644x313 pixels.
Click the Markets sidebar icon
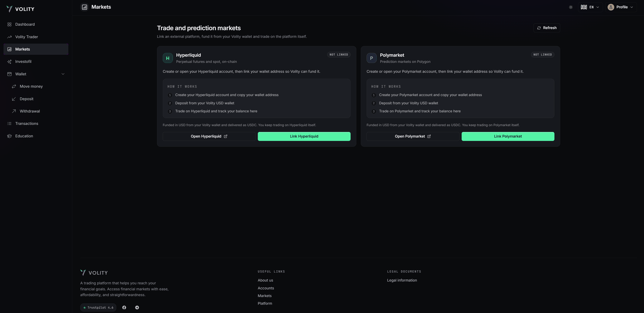pos(9,49)
